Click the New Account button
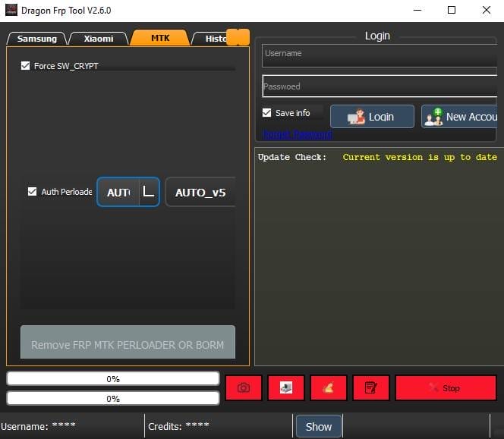The height and width of the screenshot is (439, 504). pyautogui.click(x=459, y=117)
